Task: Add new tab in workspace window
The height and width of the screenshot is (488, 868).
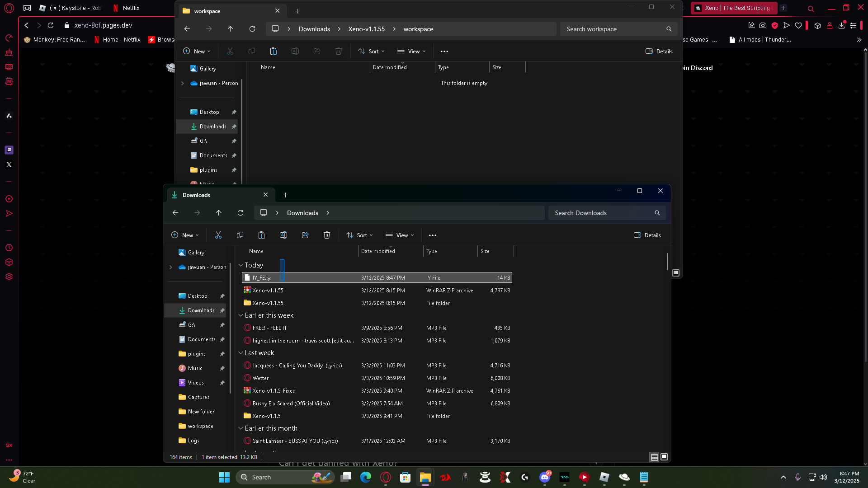Action: pyautogui.click(x=297, y=11)
